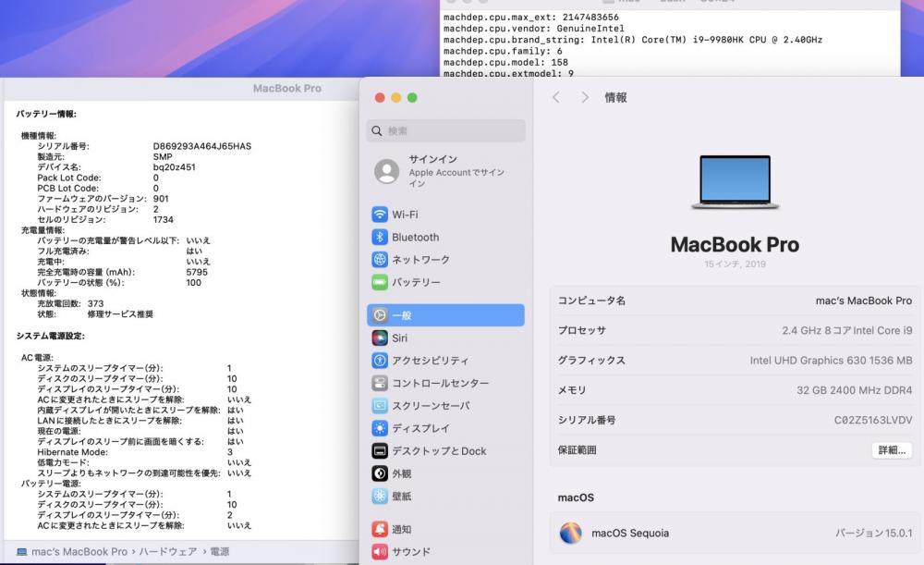Open the スクリーンセーバ icon

tap(380, 406)
